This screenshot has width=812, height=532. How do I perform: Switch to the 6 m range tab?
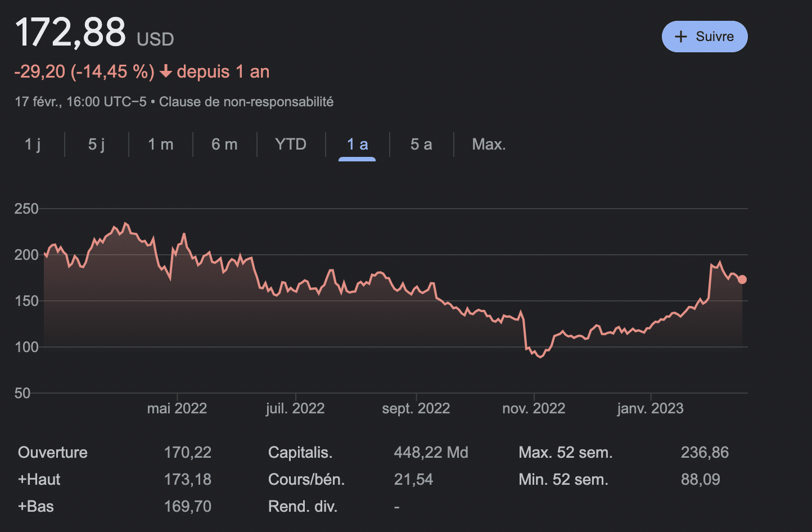coord(225,145)
